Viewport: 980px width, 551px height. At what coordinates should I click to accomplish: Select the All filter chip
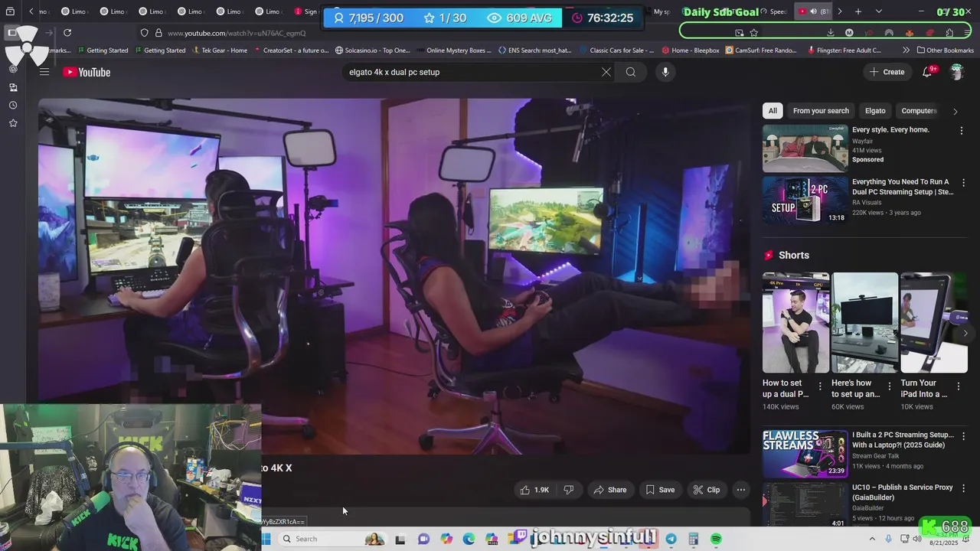point(773,111)
